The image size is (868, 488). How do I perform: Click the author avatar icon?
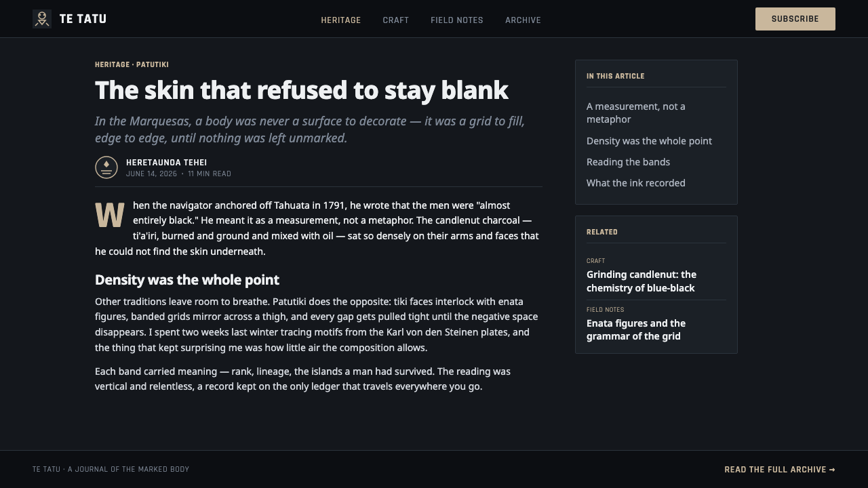(106, 167)
